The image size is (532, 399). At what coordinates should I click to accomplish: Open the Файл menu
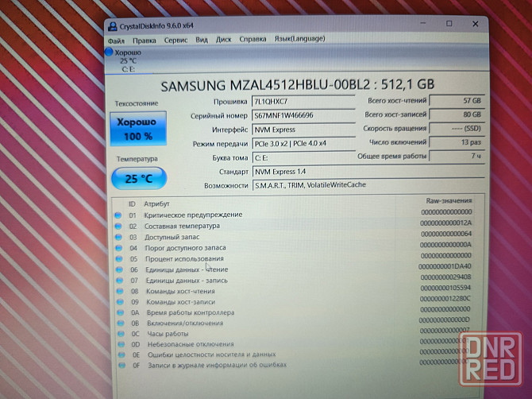pyautogui.click(x=117, y=41)
